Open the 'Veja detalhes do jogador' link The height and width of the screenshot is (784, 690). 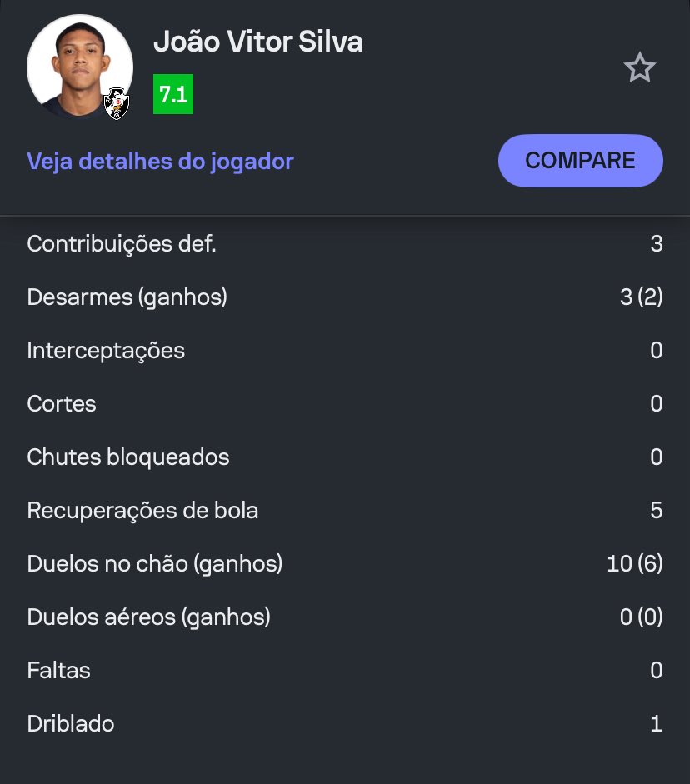[x=160, y=161]
